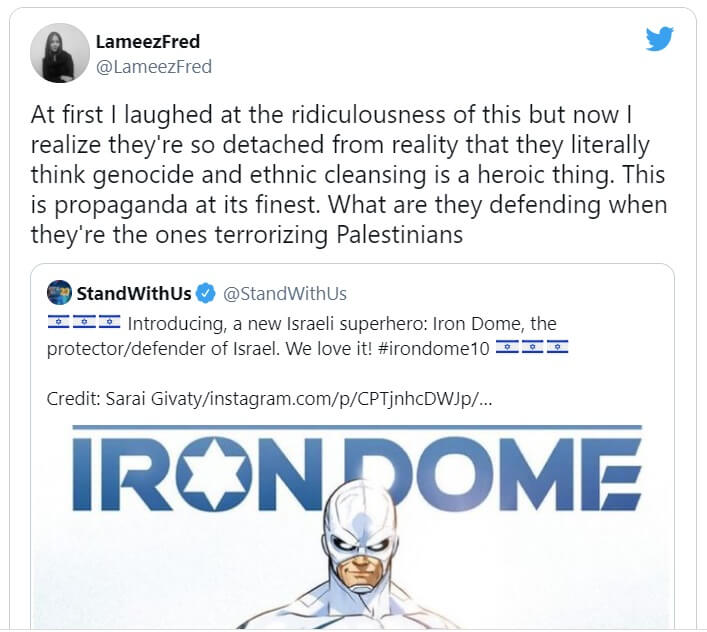Open the StandWithUs account name
The height and width of the screenshot is (632, 707).
coord(134,293)
